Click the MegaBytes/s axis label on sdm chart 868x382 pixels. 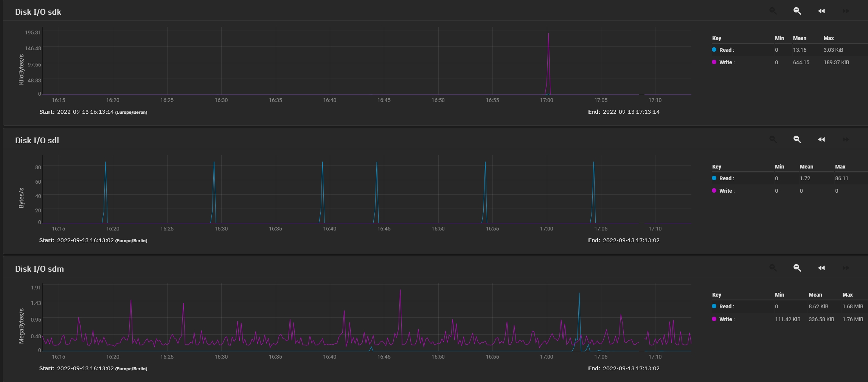click(21, 326)
